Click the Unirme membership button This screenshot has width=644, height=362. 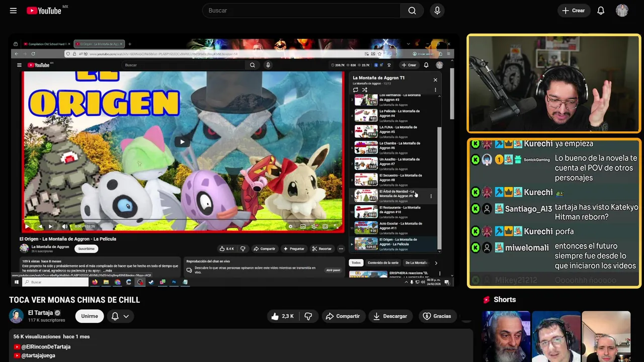point(90,316)
